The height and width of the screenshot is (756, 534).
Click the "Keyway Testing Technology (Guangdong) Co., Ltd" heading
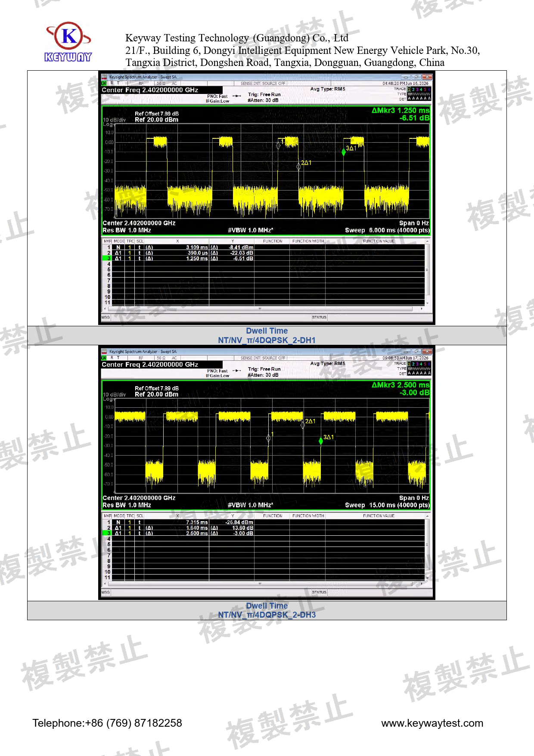[237, 38]
